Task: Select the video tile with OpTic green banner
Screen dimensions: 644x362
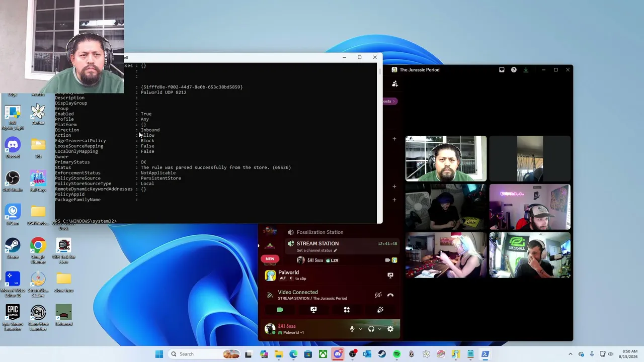Action: 530,255
